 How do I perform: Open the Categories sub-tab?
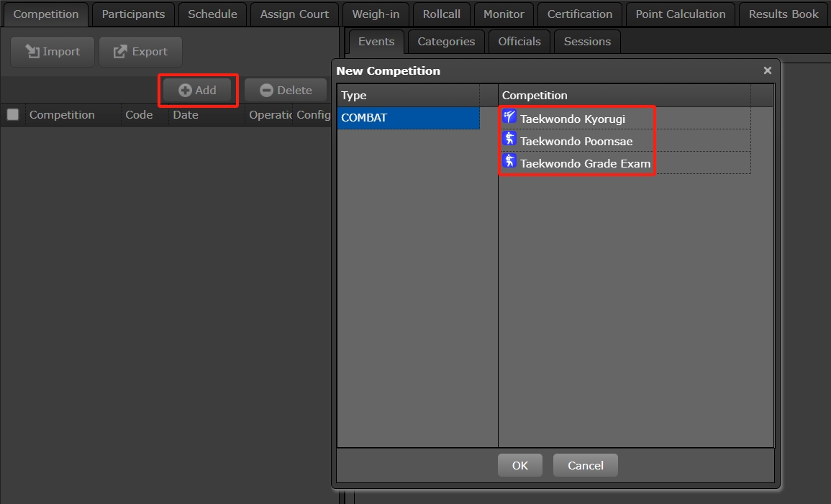click(x=446, y=42)
